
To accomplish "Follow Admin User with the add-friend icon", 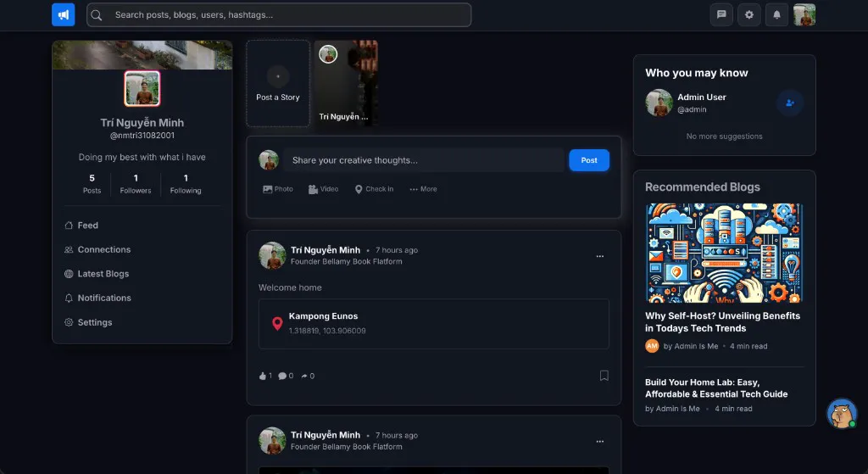I will pos(790,103).
